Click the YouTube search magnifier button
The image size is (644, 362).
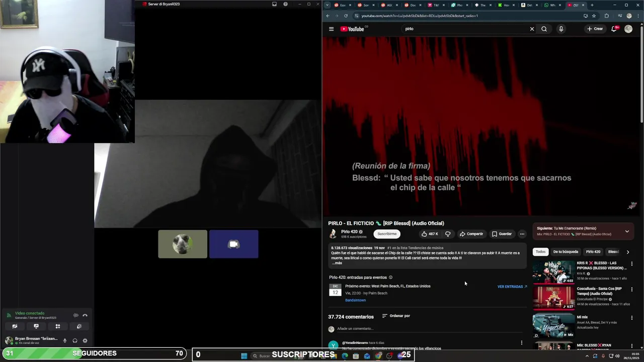click(x=544, y=29)
